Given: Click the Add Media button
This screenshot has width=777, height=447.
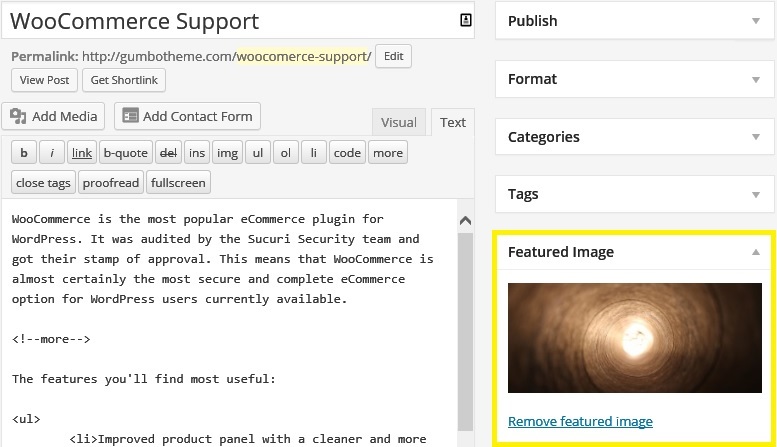Looking at the screenshot, I should pyautogui.click(x=53, y=116).
